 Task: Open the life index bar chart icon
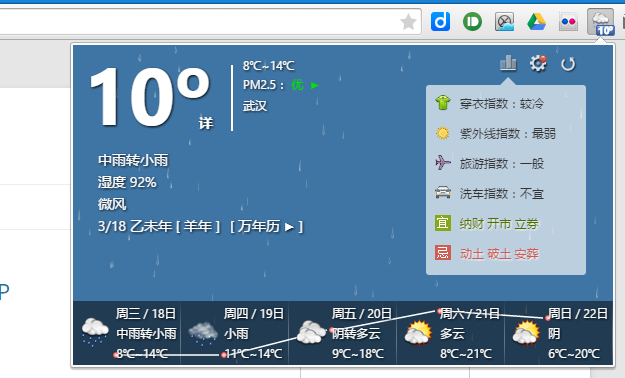[x=508, y=63]
